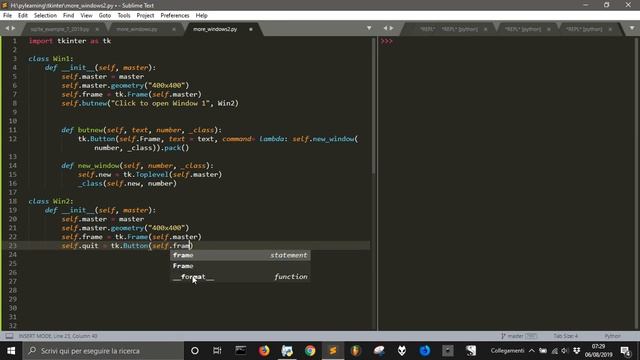Click the 'class Win1:' line
640x360 pixels.
[51, 59]
